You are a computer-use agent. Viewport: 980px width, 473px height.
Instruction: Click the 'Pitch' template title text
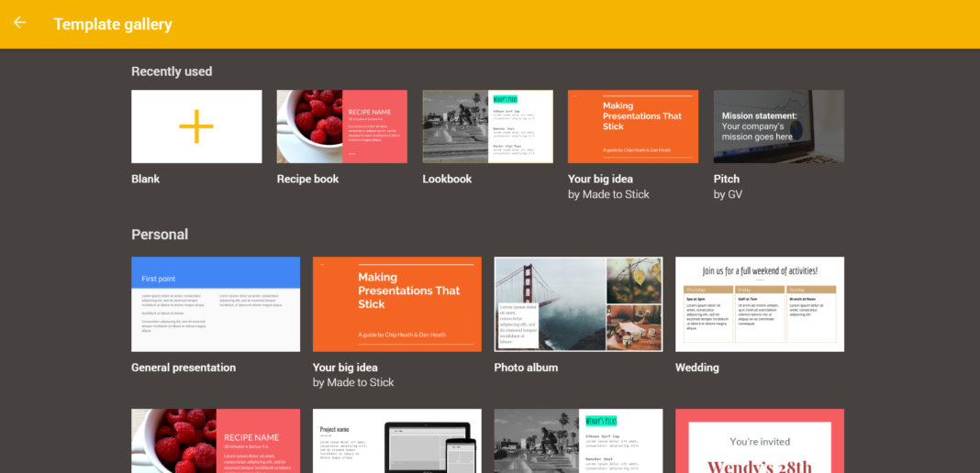(x=727, y=179)
